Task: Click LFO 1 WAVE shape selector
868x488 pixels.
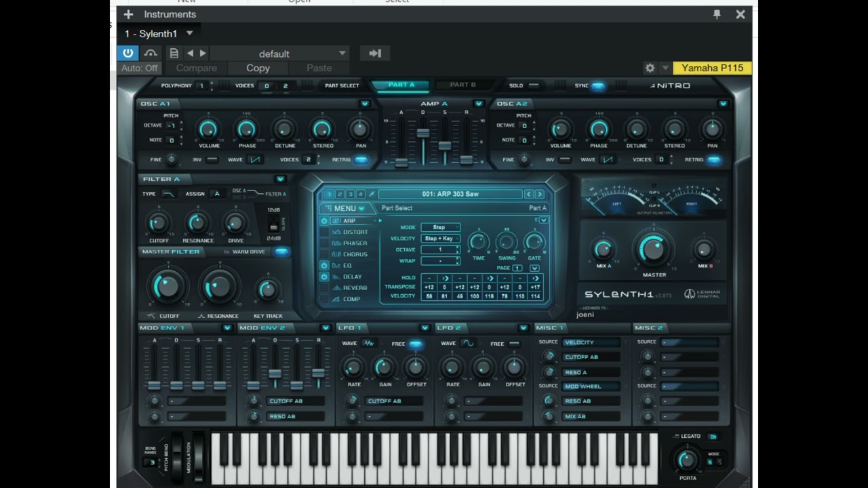Action: (369, 344)
